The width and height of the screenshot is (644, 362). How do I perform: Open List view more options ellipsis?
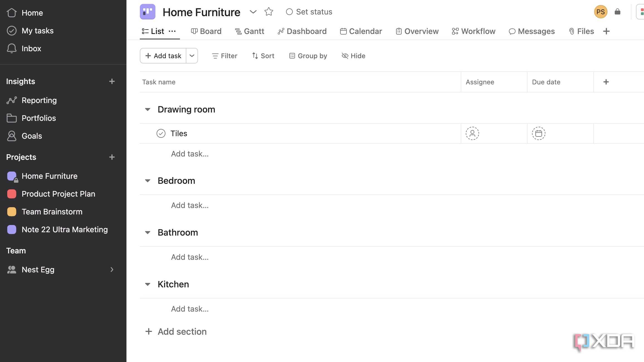coord(172,31)
